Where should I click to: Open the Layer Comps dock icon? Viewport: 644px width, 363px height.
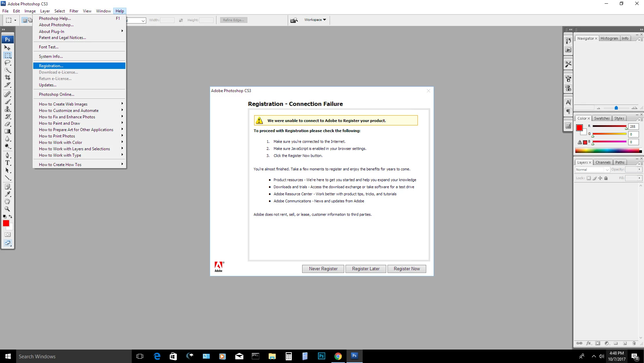click(568, 126)
